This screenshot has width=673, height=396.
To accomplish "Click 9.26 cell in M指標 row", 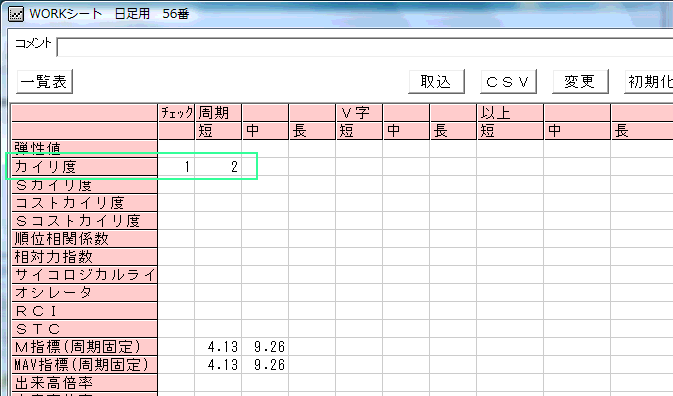I will click(x=265, y=347).
